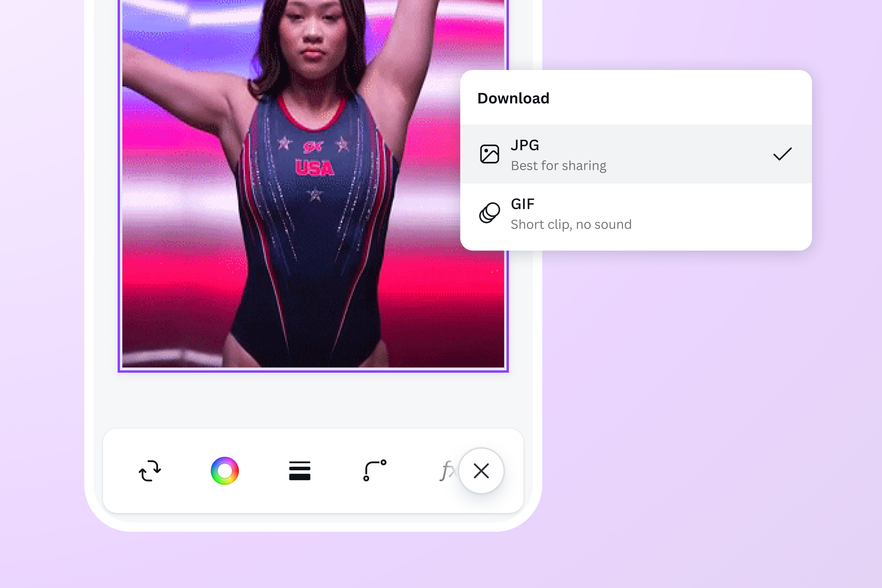The image size is (882, 588).
Task: Open the border weight lines icon
Action: pos(300,471)
